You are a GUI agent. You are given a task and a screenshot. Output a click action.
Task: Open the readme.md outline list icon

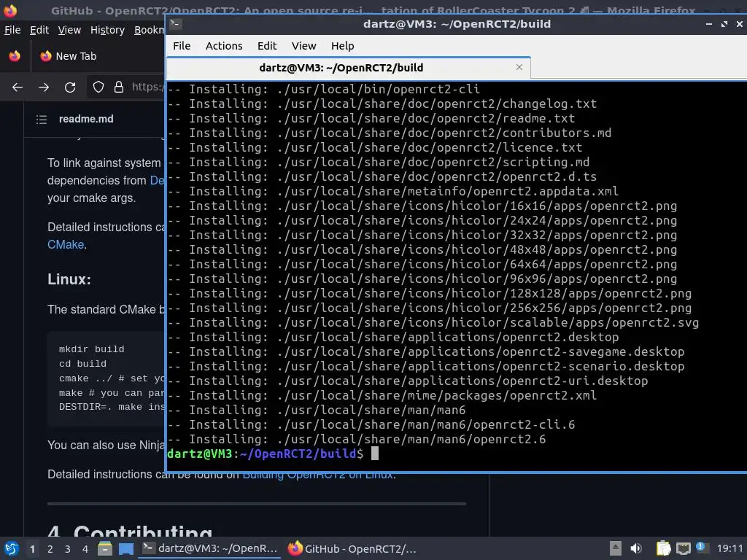[42, 120]
